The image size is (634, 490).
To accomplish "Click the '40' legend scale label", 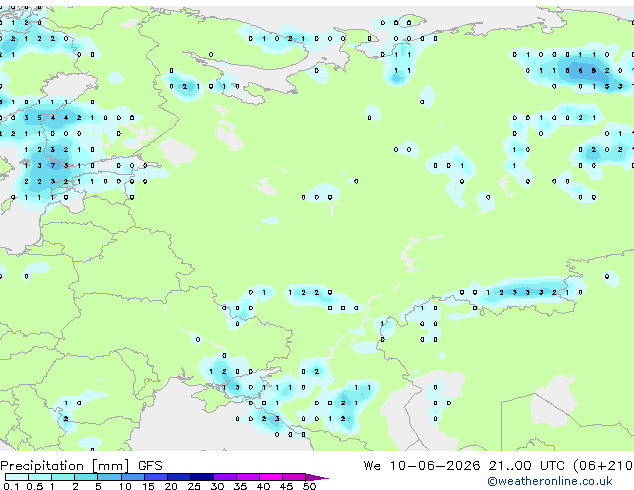I will pos(263,486).
